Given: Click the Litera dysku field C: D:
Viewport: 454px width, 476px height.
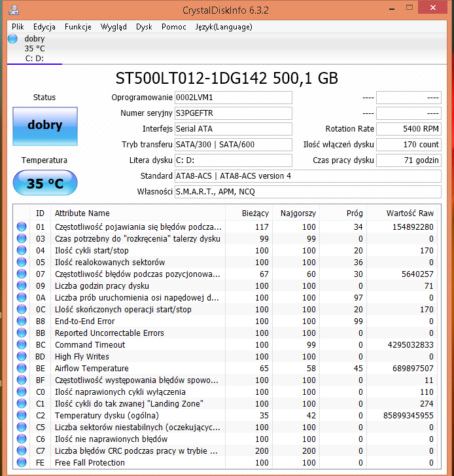Looking at the screenshot, I should [234, 160].
